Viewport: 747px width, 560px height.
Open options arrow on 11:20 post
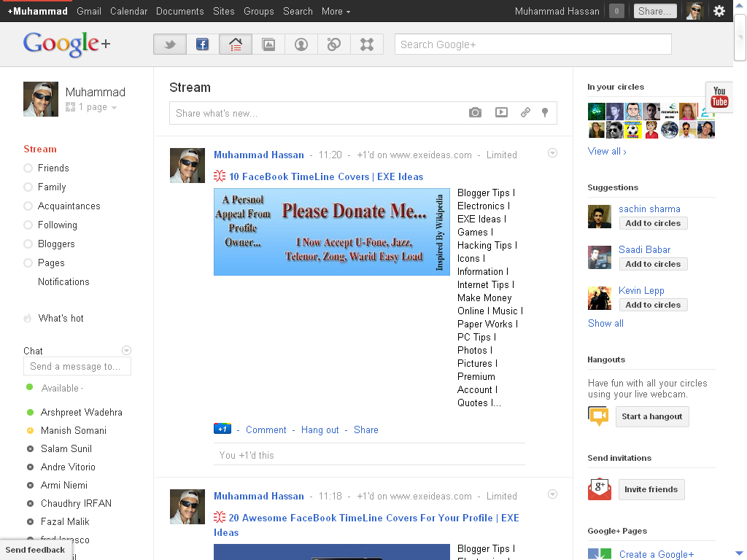[x=552, y=153]
